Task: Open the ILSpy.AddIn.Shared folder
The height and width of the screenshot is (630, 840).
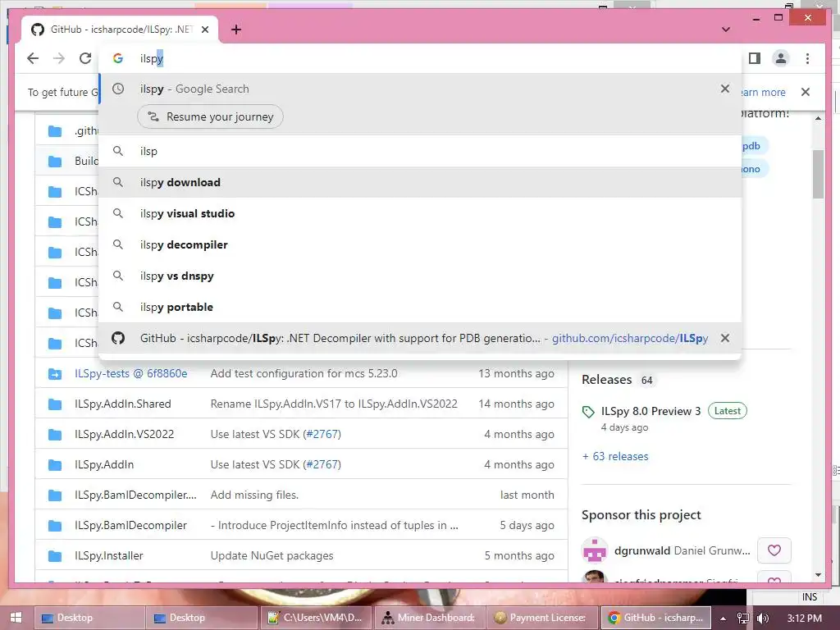Action: pos(123,404)
